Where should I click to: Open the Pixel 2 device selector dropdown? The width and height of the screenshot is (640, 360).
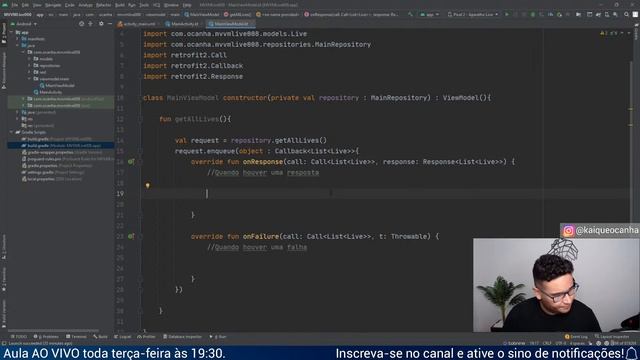[x=473, y=15]
